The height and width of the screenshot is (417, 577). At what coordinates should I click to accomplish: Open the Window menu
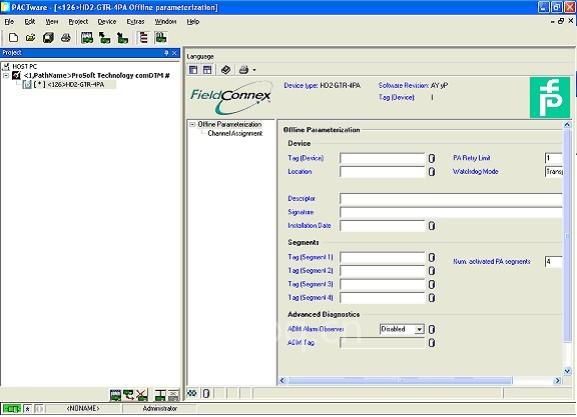(165, 22)
